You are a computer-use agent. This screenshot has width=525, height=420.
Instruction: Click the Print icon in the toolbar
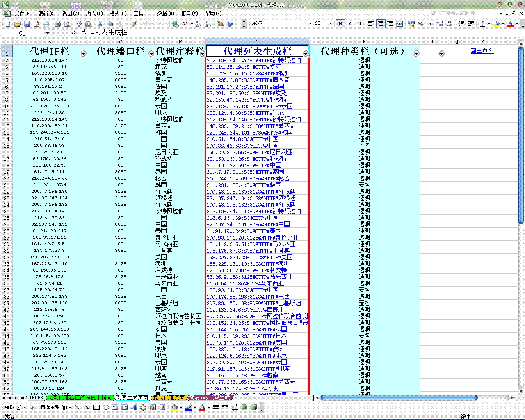tap(58, 24)
